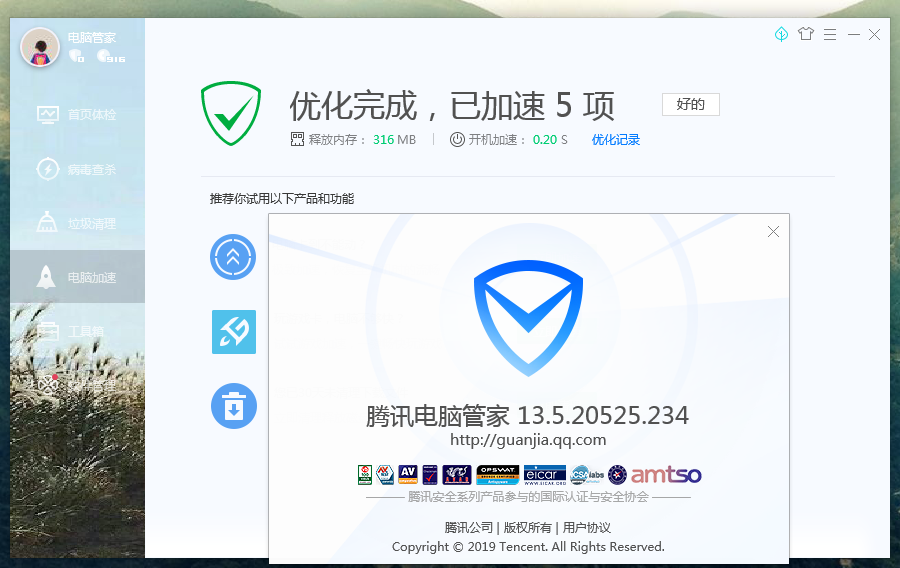
Task: Minimize the 电脑管家 main window
Action: coord(854,34)
